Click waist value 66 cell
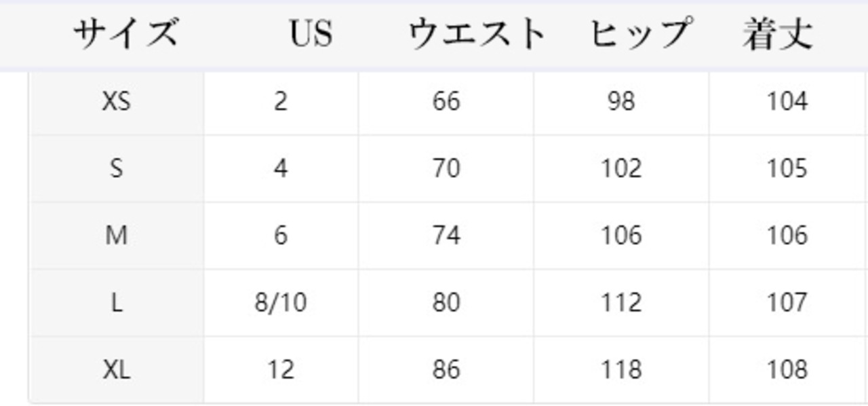Image resolution: width=868 pixels, height=406 pixels. [x=446, y=102]
